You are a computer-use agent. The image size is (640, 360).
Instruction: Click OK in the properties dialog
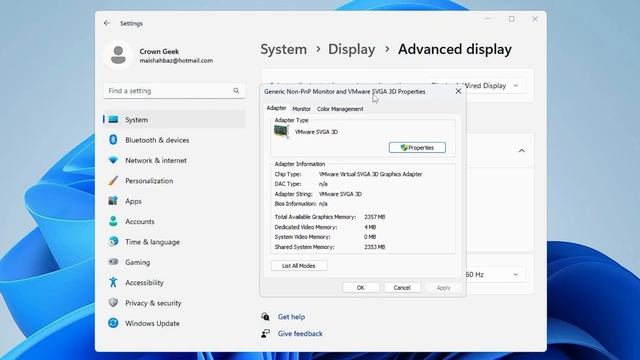click(x=360, y=288)
